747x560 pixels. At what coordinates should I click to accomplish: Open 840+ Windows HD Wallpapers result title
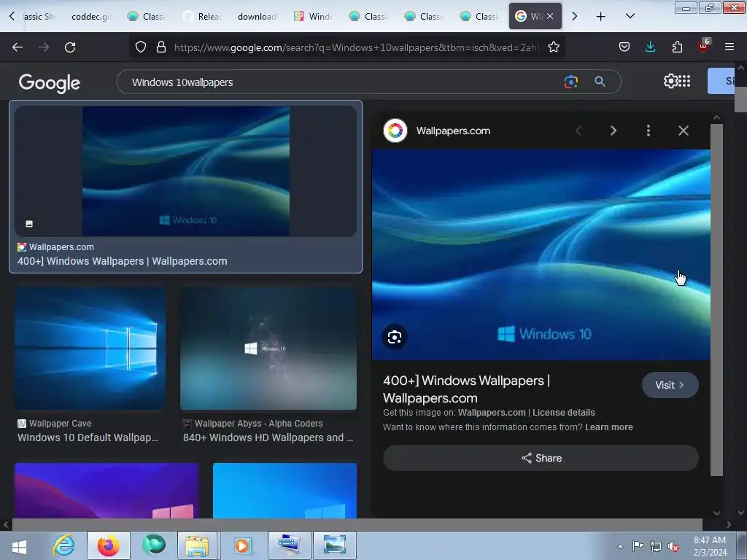pyautogui.click(x=268, y=437)
